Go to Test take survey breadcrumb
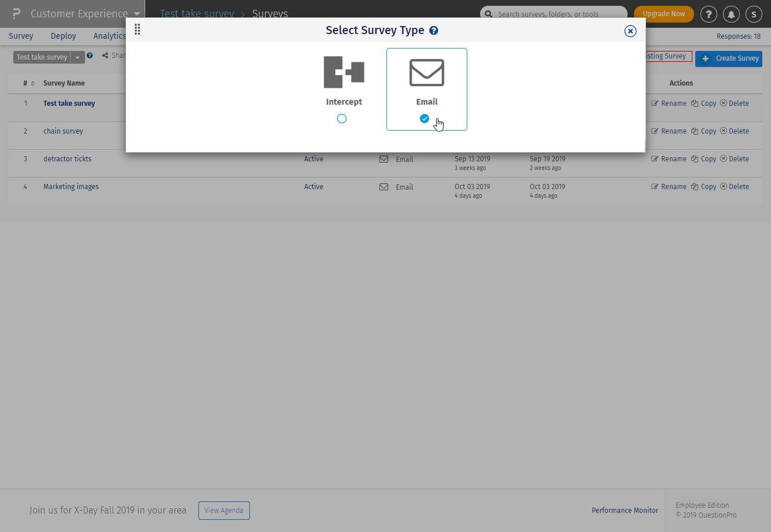 [x=197, y=14]
